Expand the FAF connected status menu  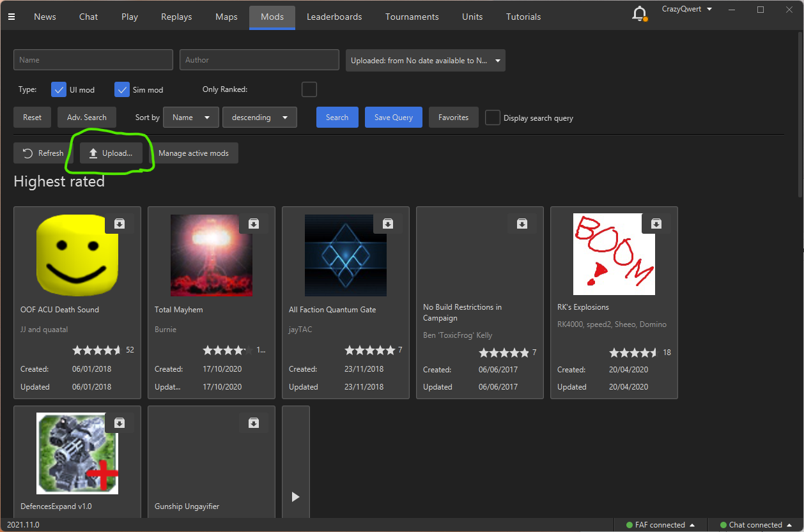pos(660,525)
